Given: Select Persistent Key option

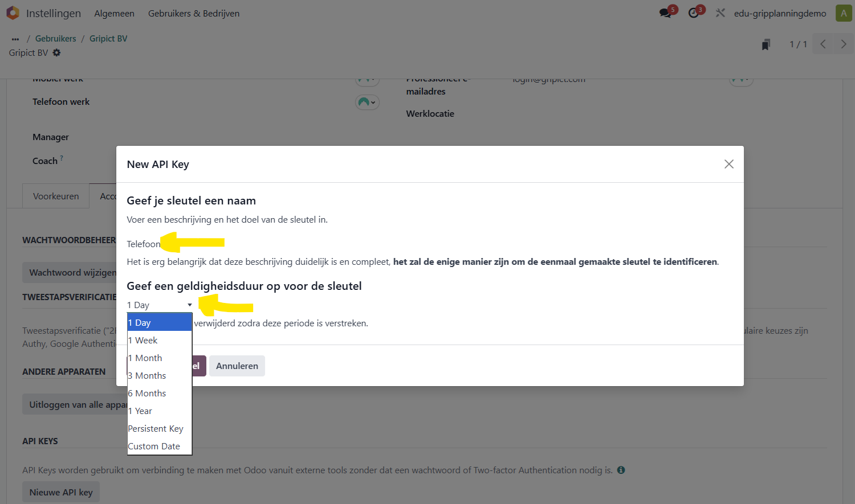Looking at the screenshot, I should 160,429.
